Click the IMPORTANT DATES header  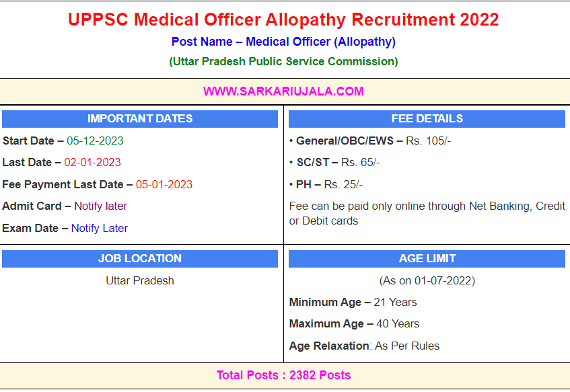[x=140, y=118]
